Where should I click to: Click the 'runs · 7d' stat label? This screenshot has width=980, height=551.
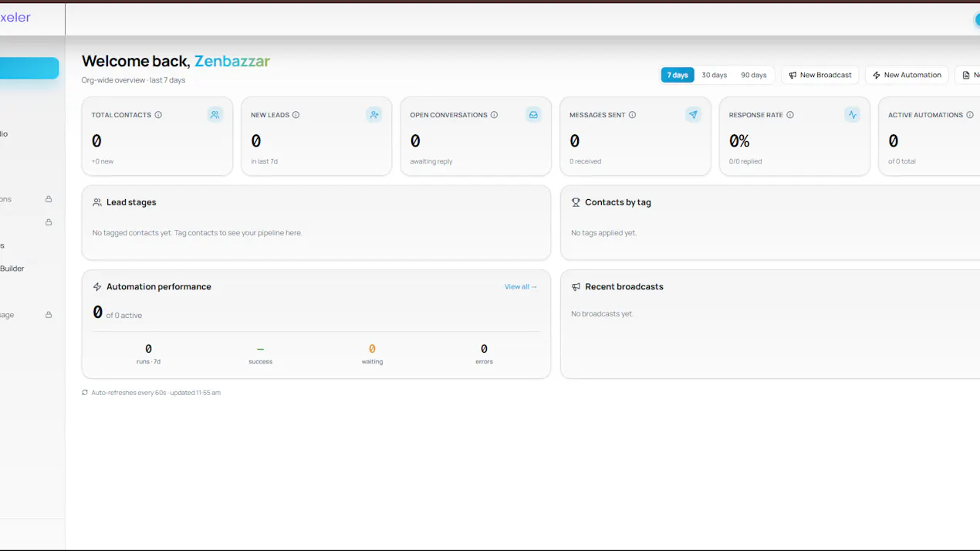148,362
